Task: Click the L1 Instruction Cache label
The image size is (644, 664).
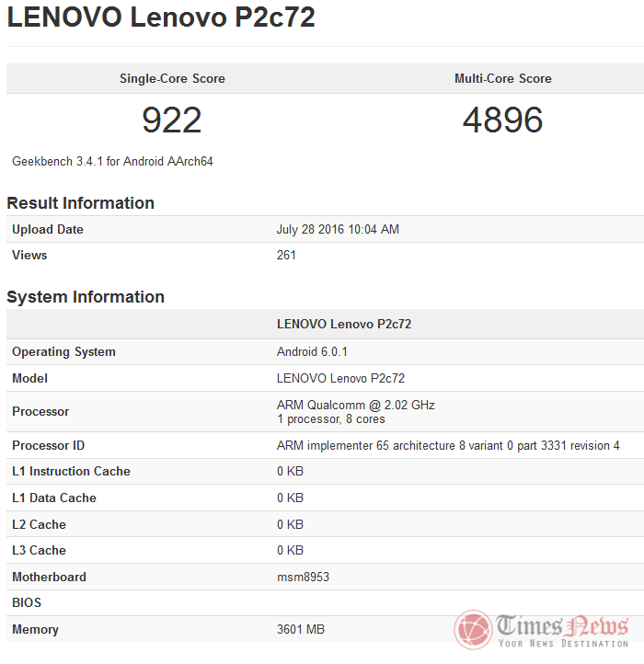Action: point(71,471)
